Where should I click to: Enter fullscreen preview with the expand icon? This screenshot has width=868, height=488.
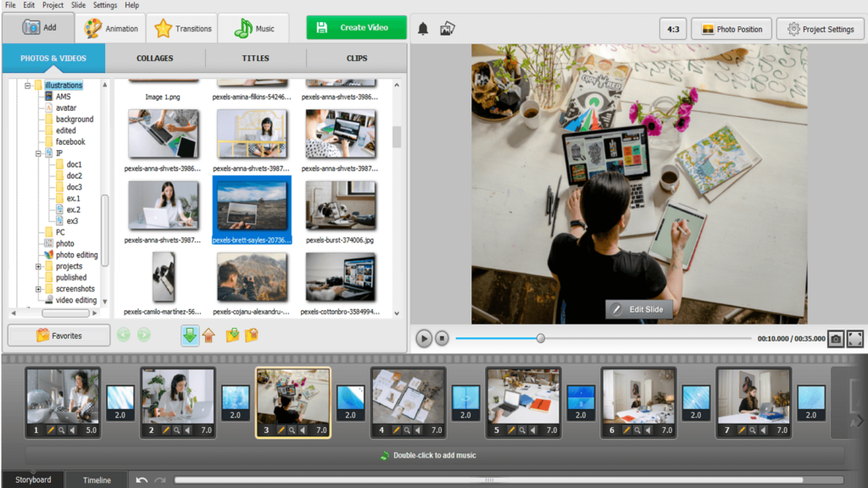(x=857, y=340)
